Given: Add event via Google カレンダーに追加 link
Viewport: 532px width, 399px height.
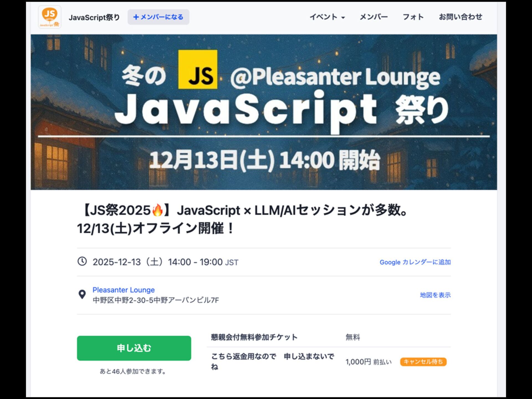Looking at the screenshot, I should [415, 262].
